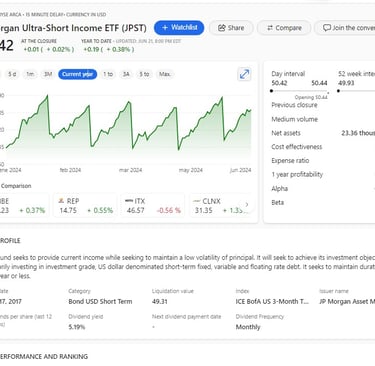The width and height of the screenshot is (375, 366).
Task: Click the Alpha label
Action: [279, 189]
